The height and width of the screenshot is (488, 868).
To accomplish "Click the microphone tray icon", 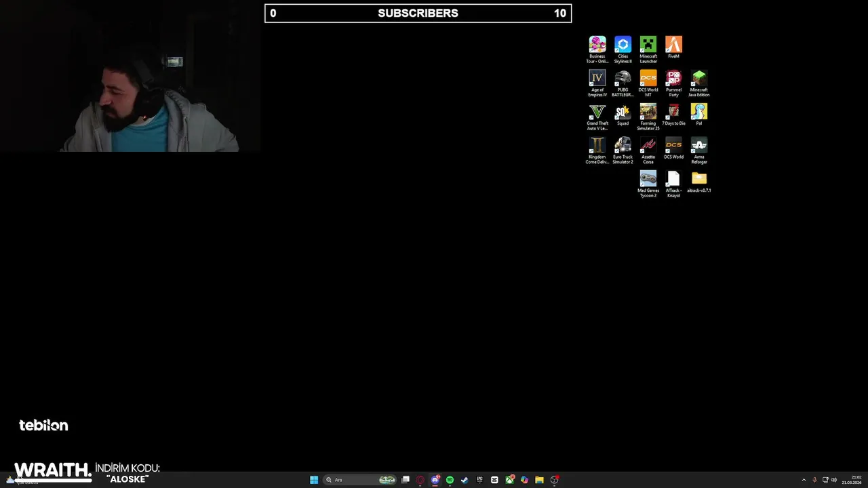I will point(814,480).
